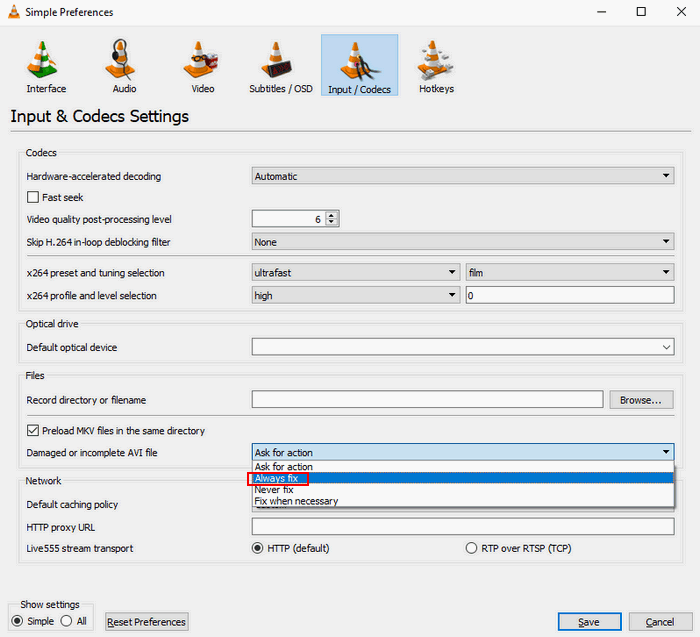Open x264 tuning dropdown showing film
Screen dimensions: 700x637
[570, 272]
